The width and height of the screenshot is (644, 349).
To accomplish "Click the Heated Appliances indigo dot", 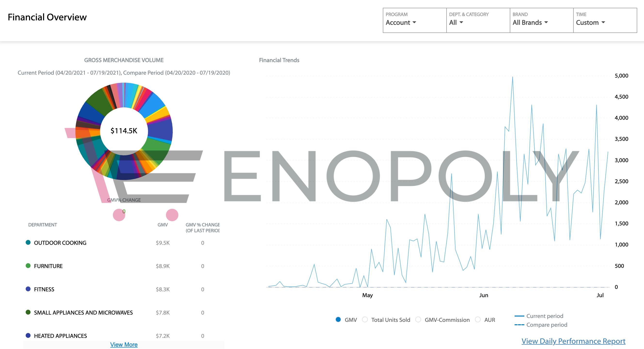I will point(28,335).
